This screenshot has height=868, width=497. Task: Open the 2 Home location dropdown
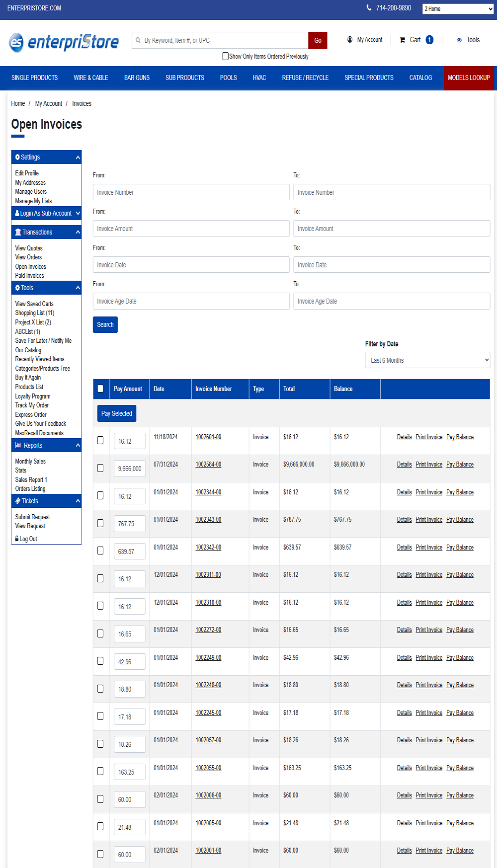click(458, 8)
